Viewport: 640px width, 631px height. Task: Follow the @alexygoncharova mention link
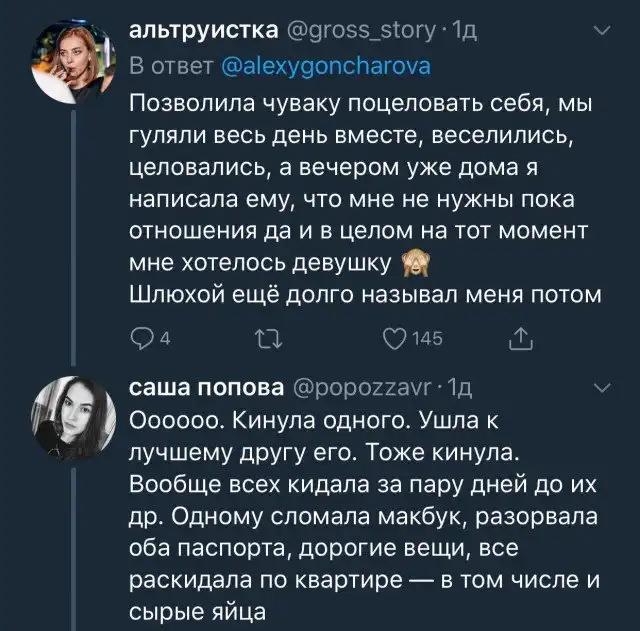pos(324,66)
